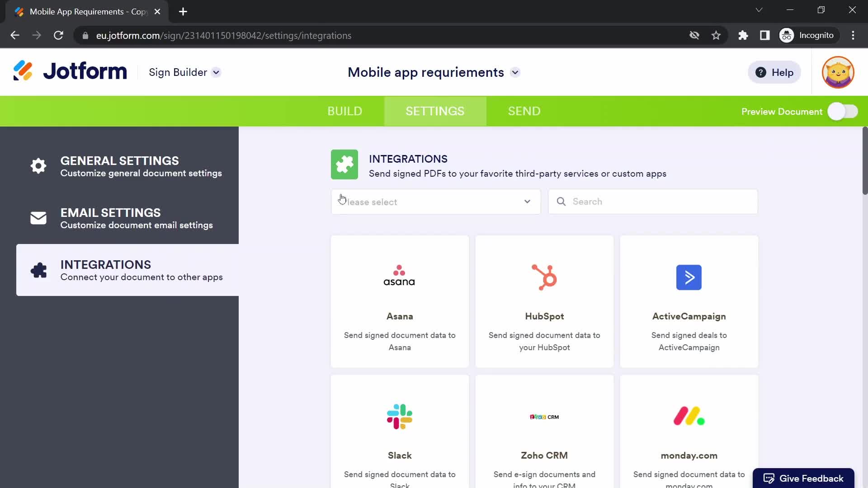
Task: Open the Chrome three-dot menu
Action: click(x=853, y=35)
